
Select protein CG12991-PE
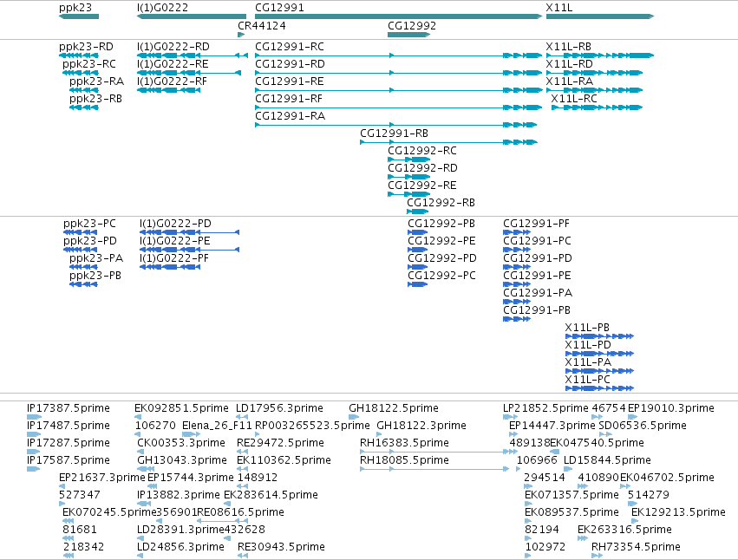[x=537, y=276]
